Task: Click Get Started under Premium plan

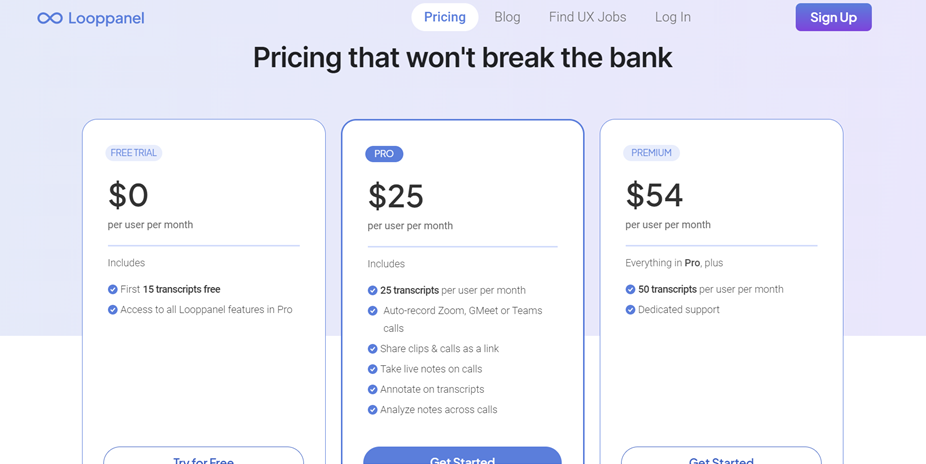Action: click(x=721, y=456)
